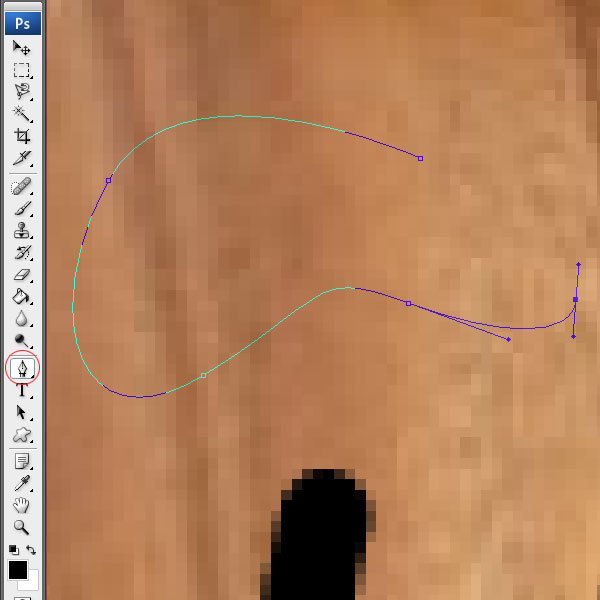Image resolution: width=600 pixels, height=600 pixels.
Task: Activate the Hand tool
Action: pos(21,505)
